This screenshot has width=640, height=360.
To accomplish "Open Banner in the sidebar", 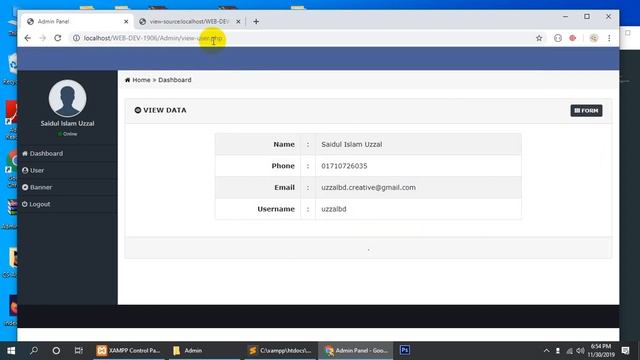I will 37,187.
